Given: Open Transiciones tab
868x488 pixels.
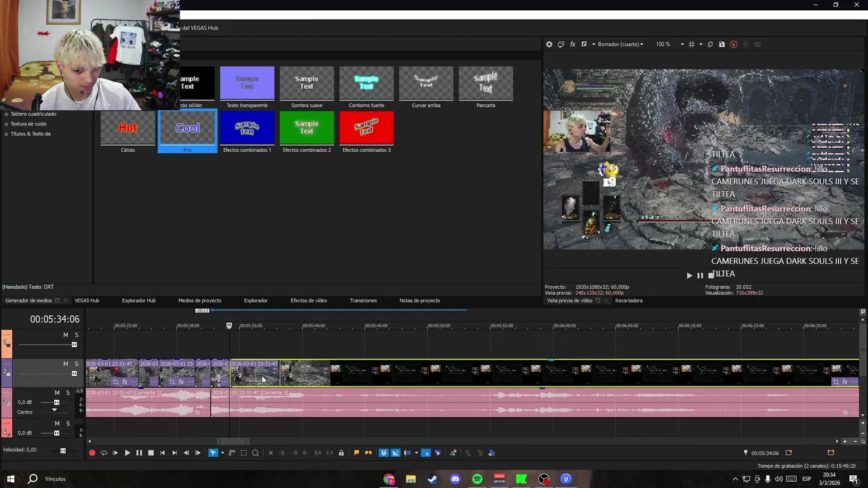Looking at the screenshot, I should click(x=363, y=300).
